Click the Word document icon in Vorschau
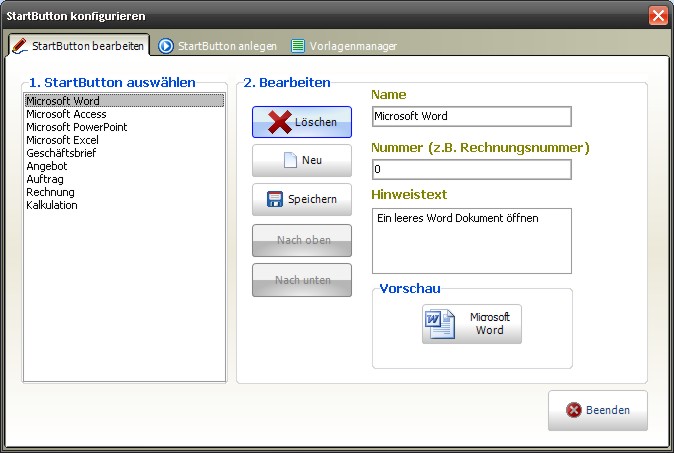 point(440,324)
